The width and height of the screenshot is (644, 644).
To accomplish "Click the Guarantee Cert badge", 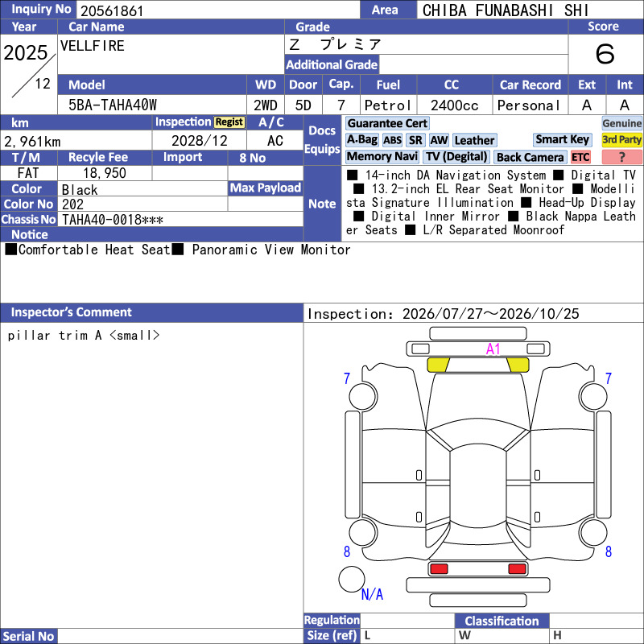I will 387,123.
